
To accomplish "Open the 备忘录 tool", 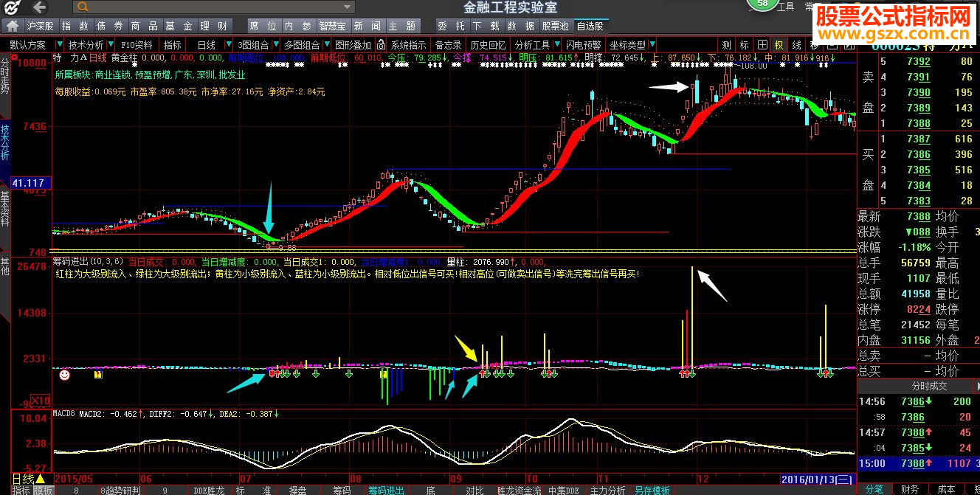I will [448, 45].
